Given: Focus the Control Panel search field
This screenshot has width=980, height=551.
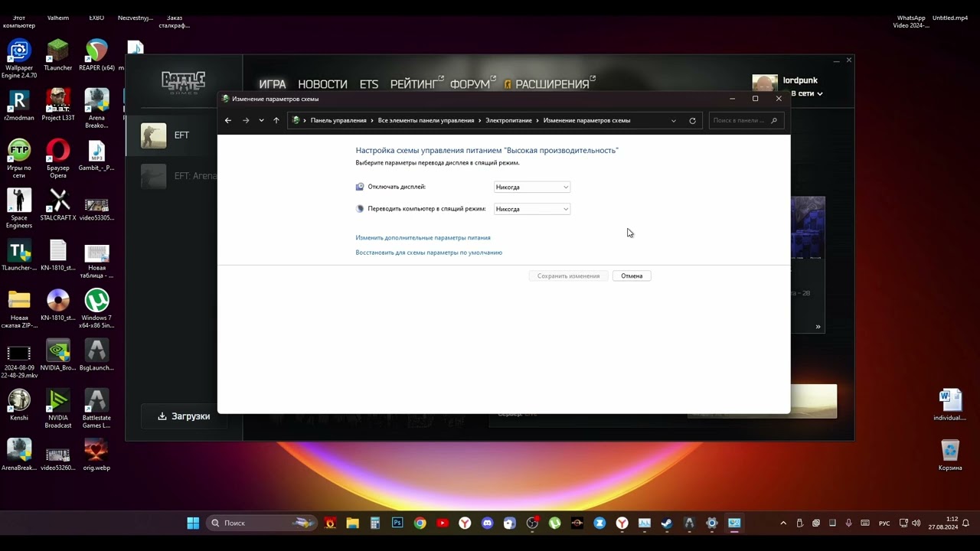Looking at the screenshot, I should (745, 120).
